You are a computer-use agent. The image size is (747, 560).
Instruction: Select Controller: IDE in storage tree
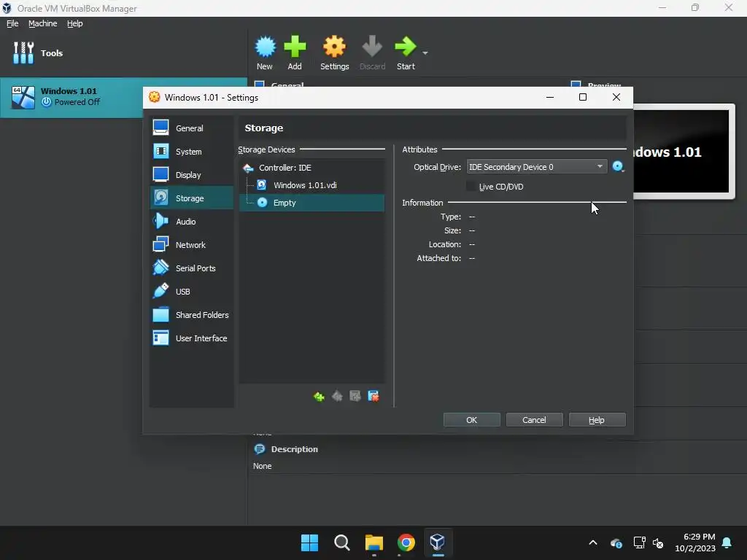point(312,168)
